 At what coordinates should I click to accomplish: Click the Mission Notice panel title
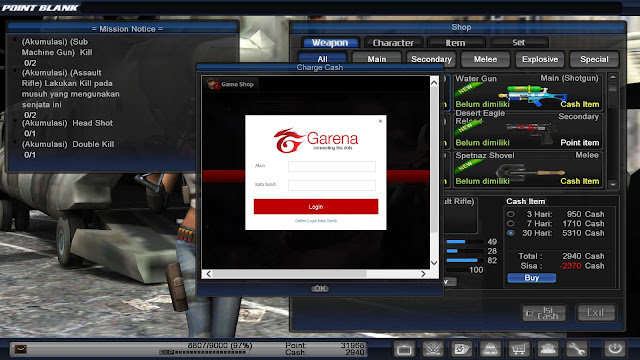coord(127,29)
